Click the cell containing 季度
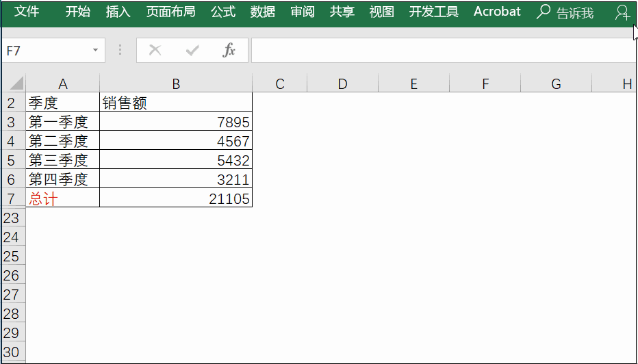The image size is (638, 364). point(63,103)
